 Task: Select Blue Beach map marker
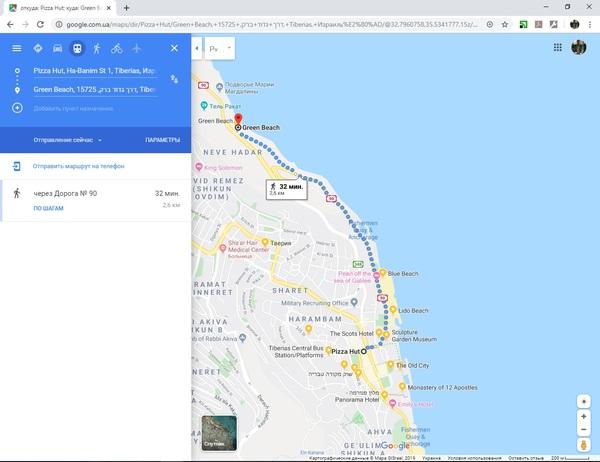382,273
